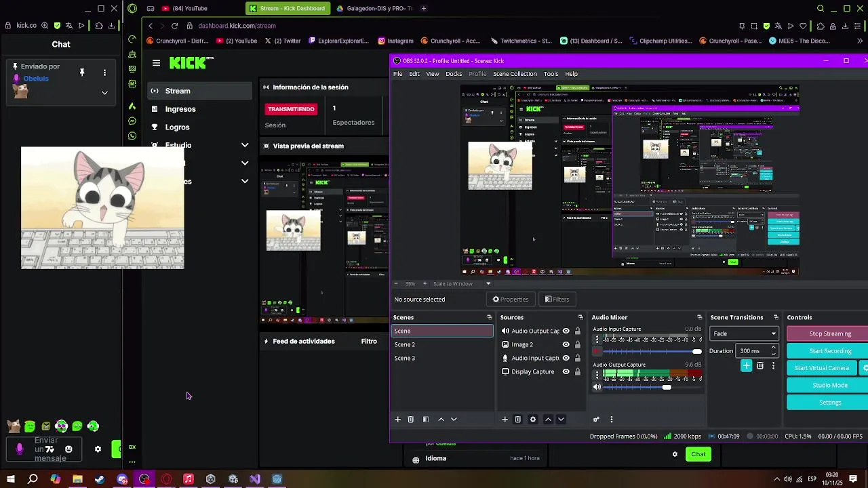Toggle lock on Image 2 source
This screenshot has width=868, height=488.
578,345
